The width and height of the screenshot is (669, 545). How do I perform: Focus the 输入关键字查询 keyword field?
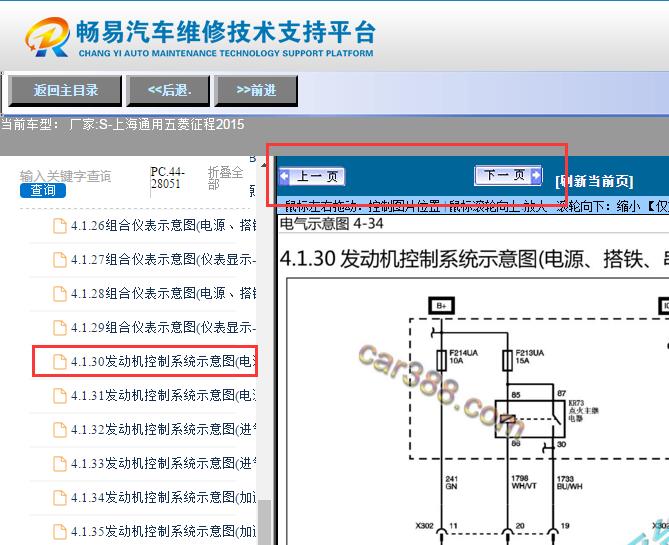[65, 176]
